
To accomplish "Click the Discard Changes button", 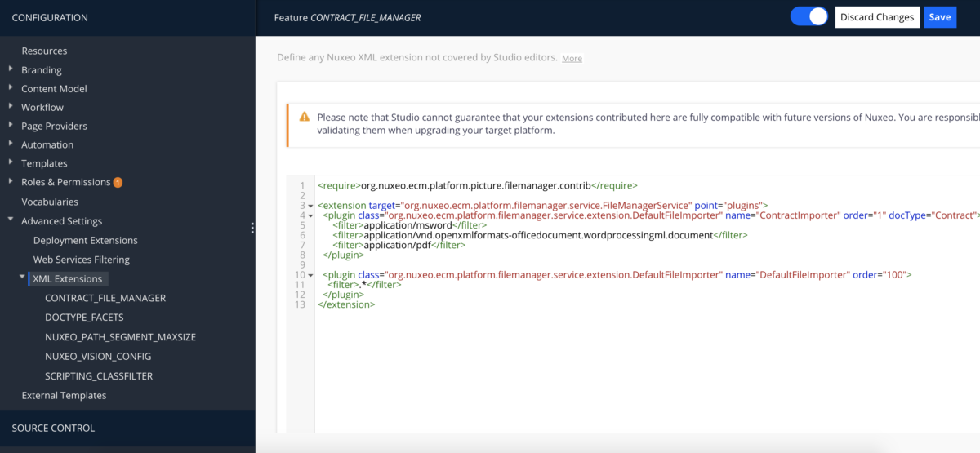I will (877, 17).
